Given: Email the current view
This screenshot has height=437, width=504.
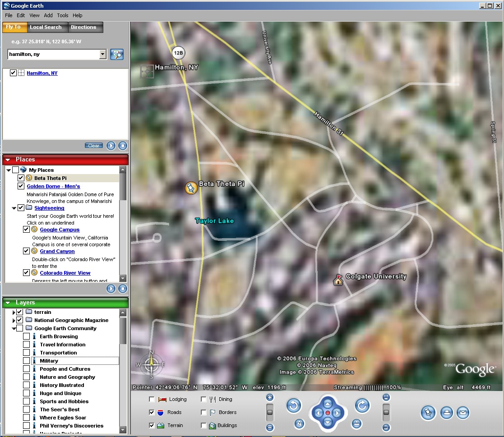Looking at the screenshot, I should coord(463,413).
